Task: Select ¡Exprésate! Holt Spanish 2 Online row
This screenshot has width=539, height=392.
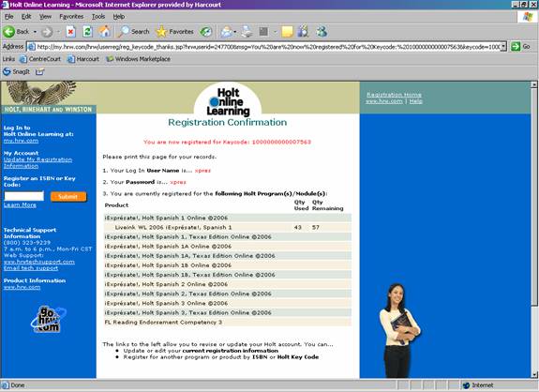Action: pos(228,284)
